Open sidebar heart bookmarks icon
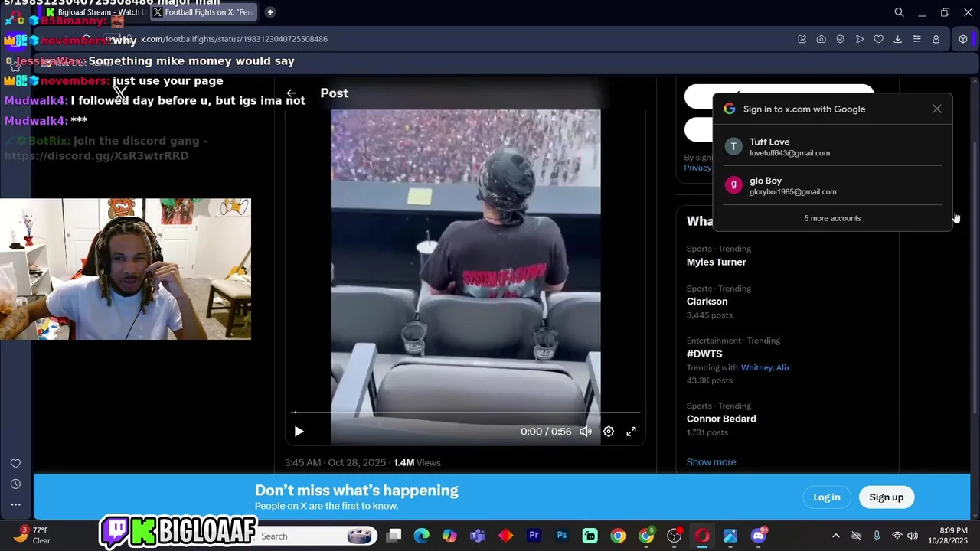The width and height of the screenshot is (980, 551). pos(15,464)
